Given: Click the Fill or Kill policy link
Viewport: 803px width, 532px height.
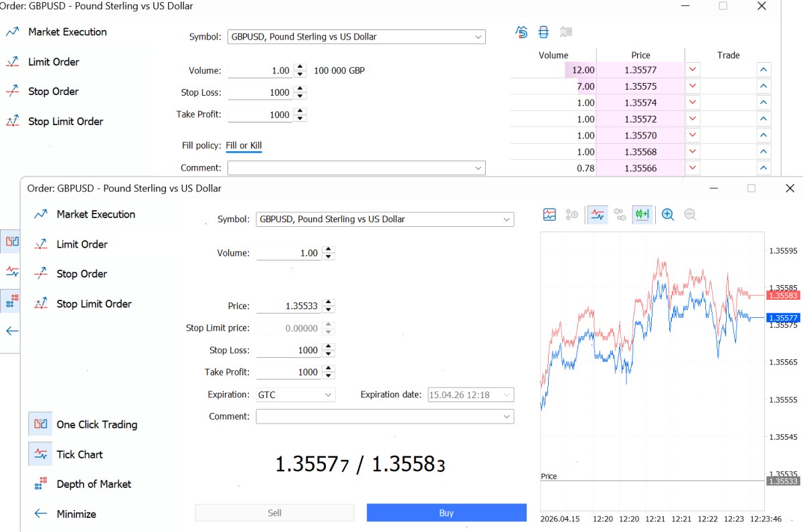Looking at the screenshot, I should click(x=244, y=145).
